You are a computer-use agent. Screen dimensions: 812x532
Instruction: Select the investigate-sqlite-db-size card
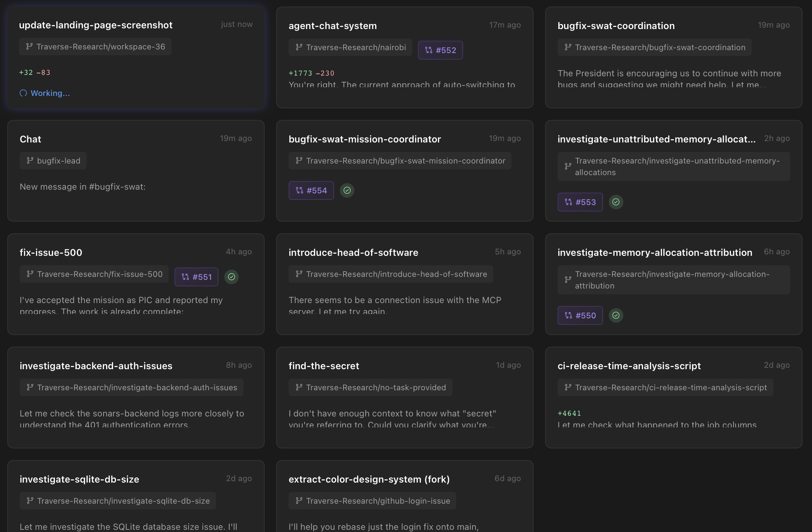click(x=136, y=494)
